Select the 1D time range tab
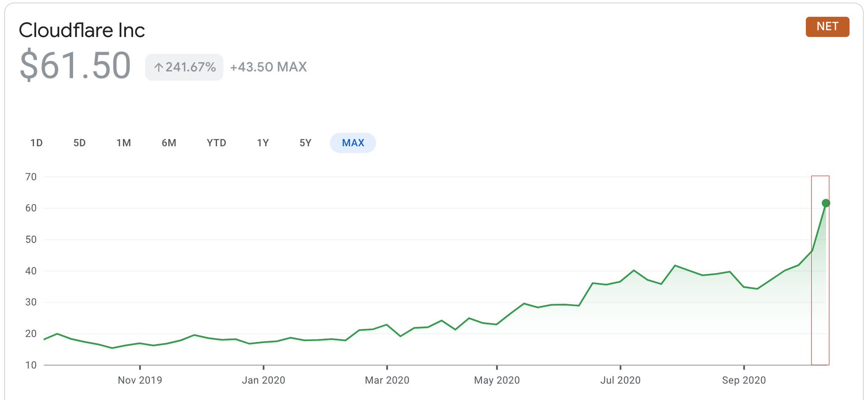868x400 pixels. [x=36, y=143]
